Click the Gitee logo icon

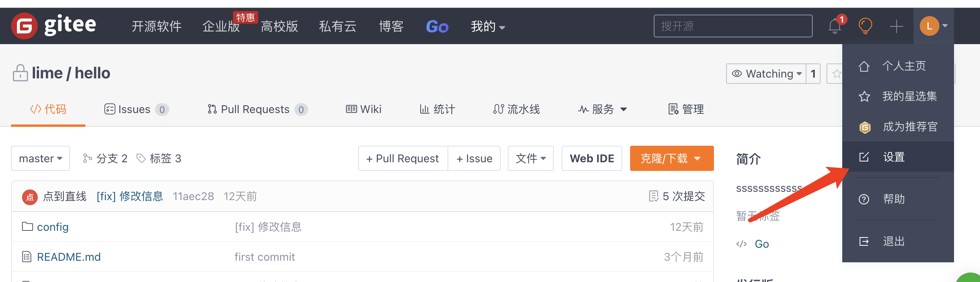coord(24,26)
